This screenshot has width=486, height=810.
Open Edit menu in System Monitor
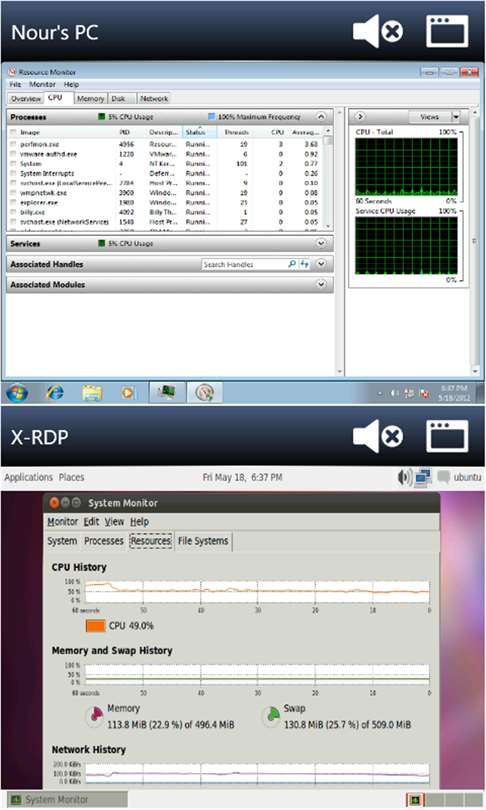91,521
